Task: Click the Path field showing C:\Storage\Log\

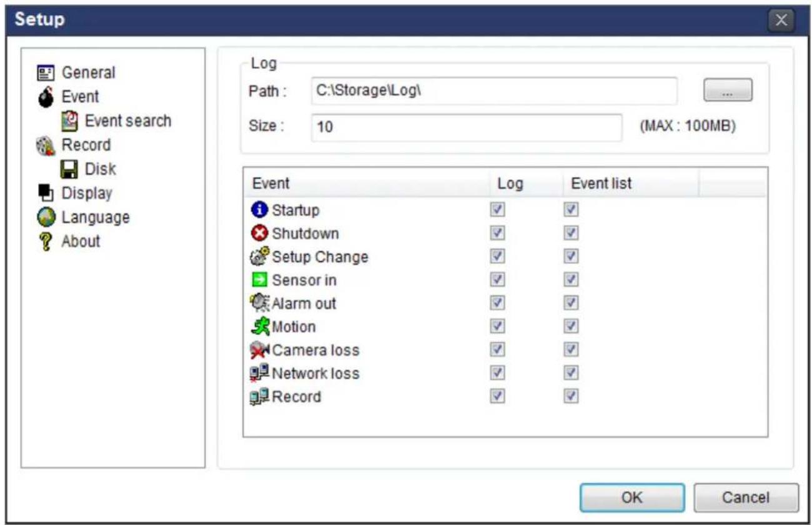Action: tap(493, 91)
